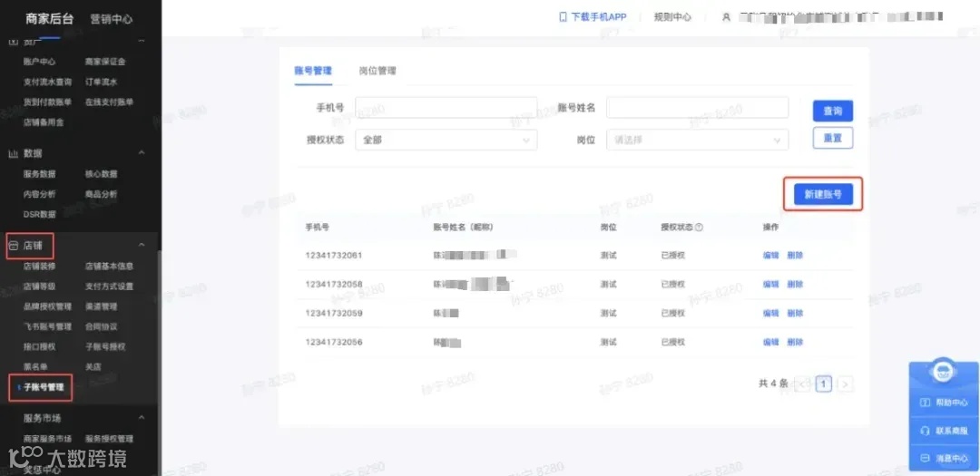
Task: Open 订单流水 in the sidebar
Action: (x=102, y=82)
